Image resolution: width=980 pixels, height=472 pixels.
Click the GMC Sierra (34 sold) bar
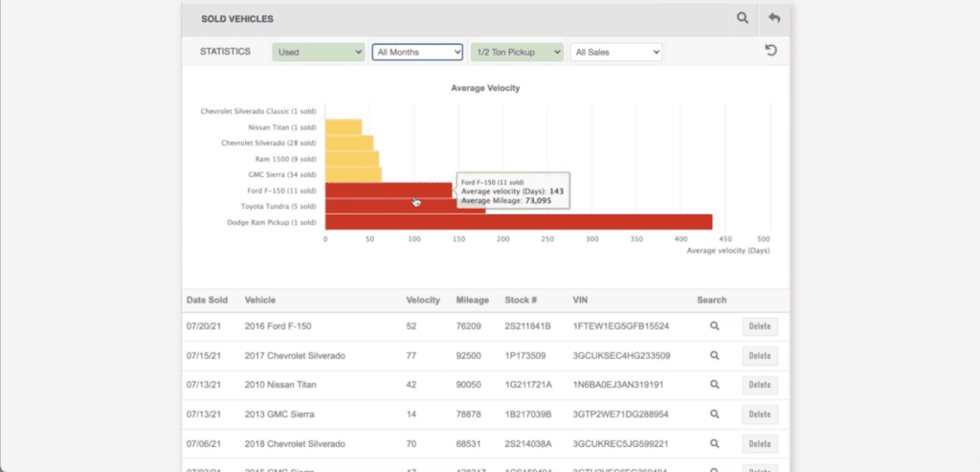(353, 174)
